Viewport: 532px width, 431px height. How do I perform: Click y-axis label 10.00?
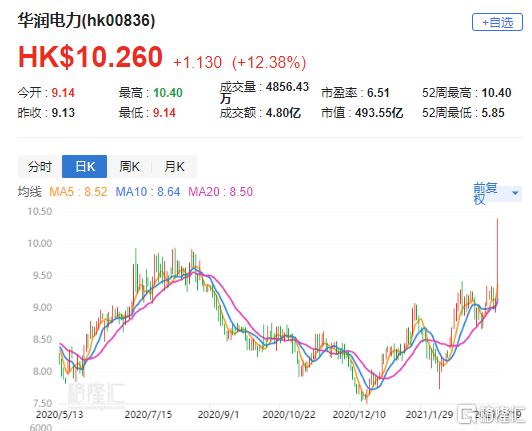click(x=40, y=243)
